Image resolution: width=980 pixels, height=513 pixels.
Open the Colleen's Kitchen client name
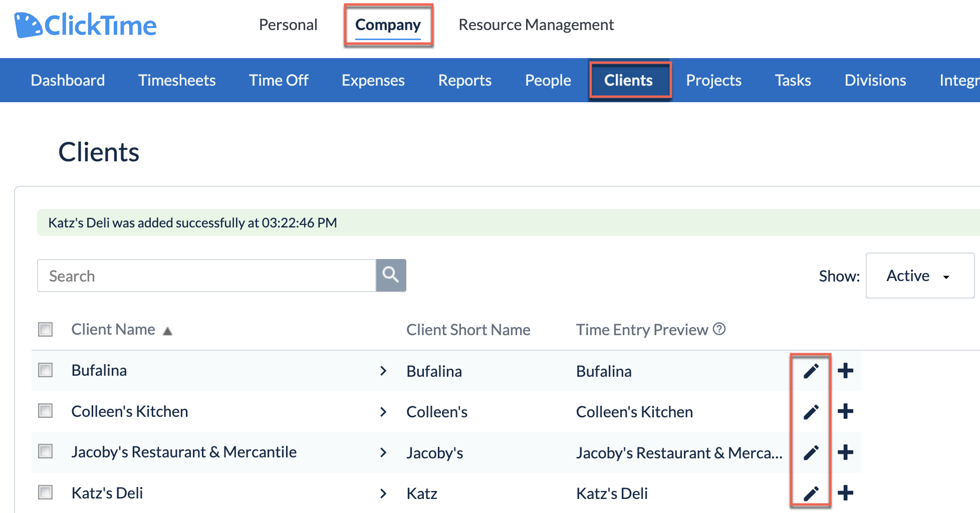click(x=130, y=411)
